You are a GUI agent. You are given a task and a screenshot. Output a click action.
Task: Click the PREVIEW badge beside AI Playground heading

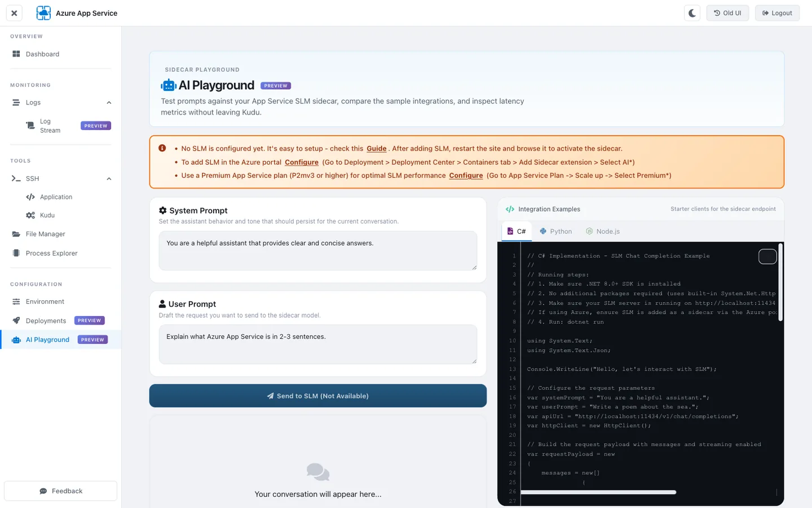[x=276, y=86]
